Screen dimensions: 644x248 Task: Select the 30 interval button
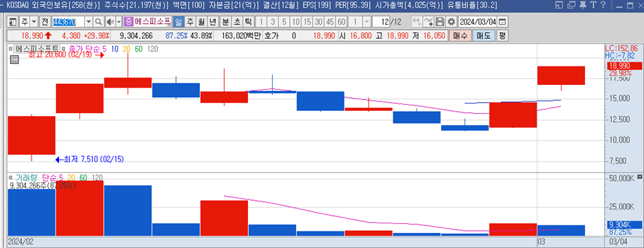[x=319, y=22]
